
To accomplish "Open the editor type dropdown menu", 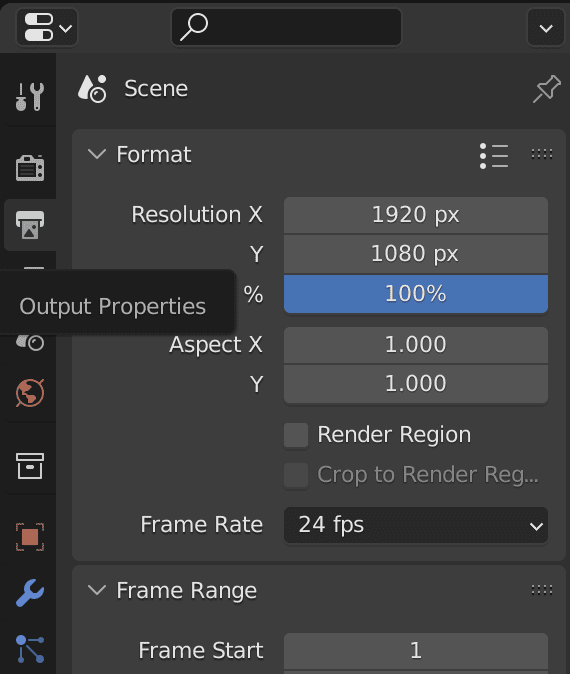I will 47,28.
